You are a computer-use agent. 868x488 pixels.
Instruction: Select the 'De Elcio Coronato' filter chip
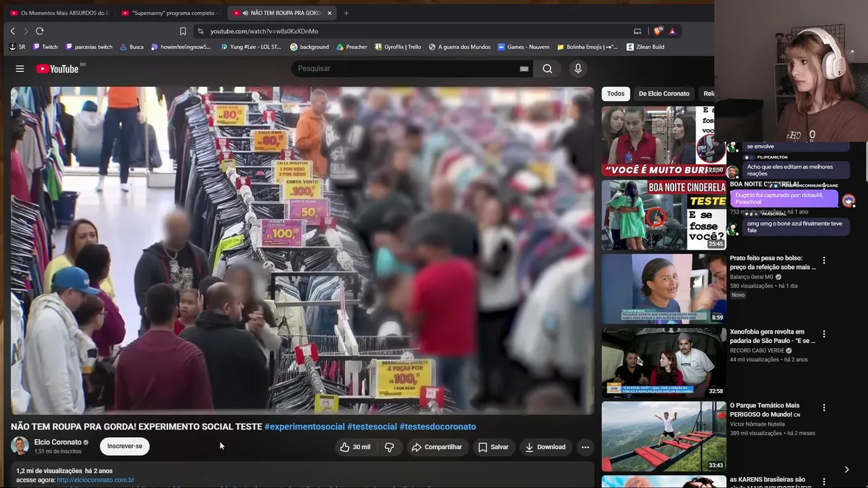tap(664, 94)
